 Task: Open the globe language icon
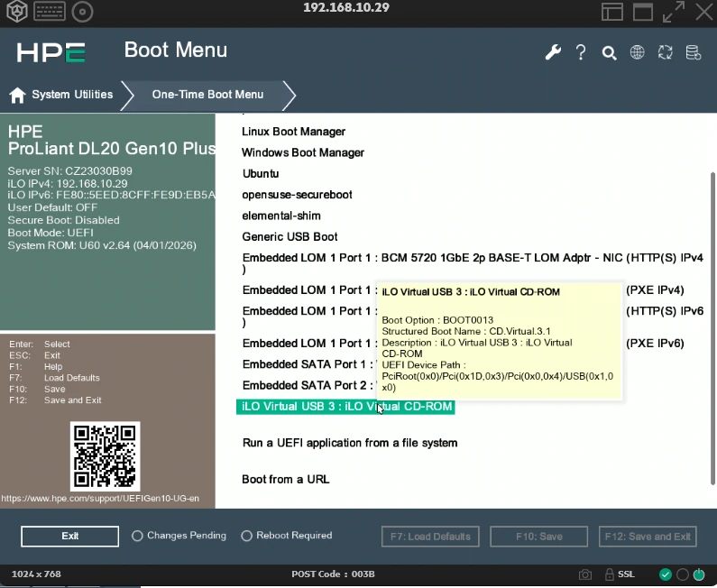pos(637,52)
